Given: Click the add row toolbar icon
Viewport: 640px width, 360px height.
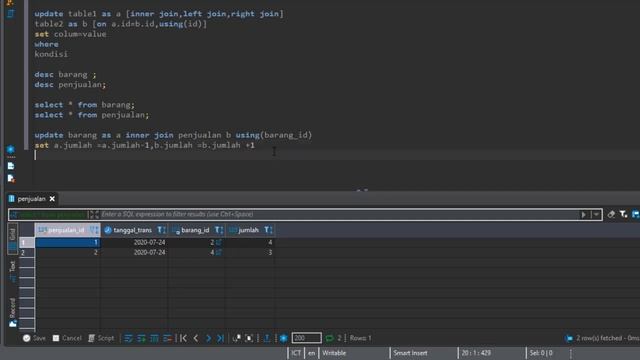Looking at the screenshot, I should point(141,338).
